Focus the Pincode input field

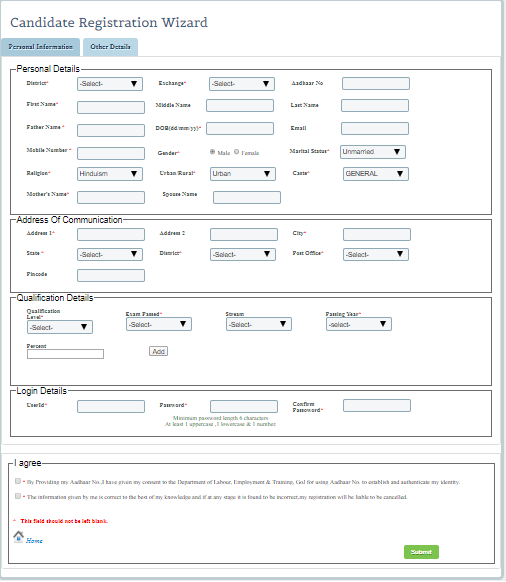[111, 275]
